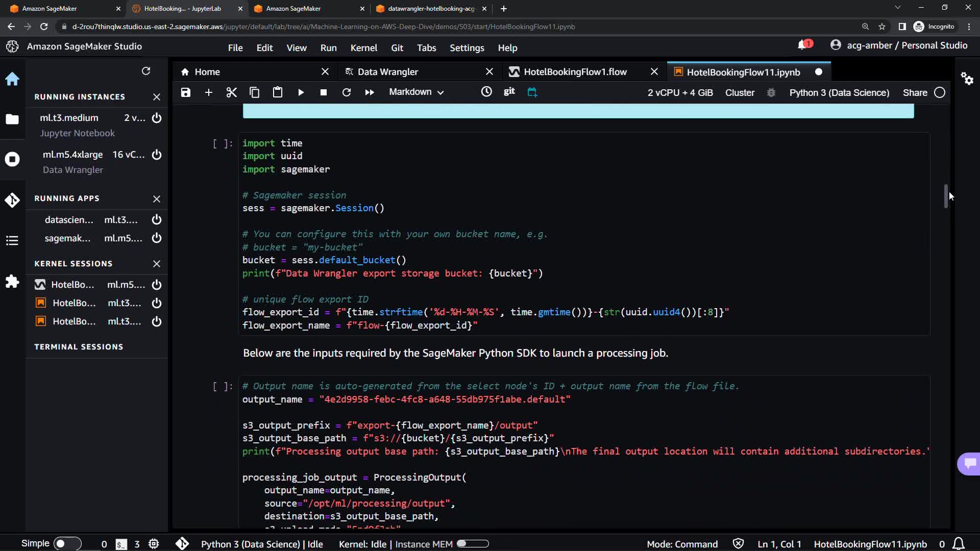
Task: Interrupt the kernel with the stop icon
Action: click(323, 92)
